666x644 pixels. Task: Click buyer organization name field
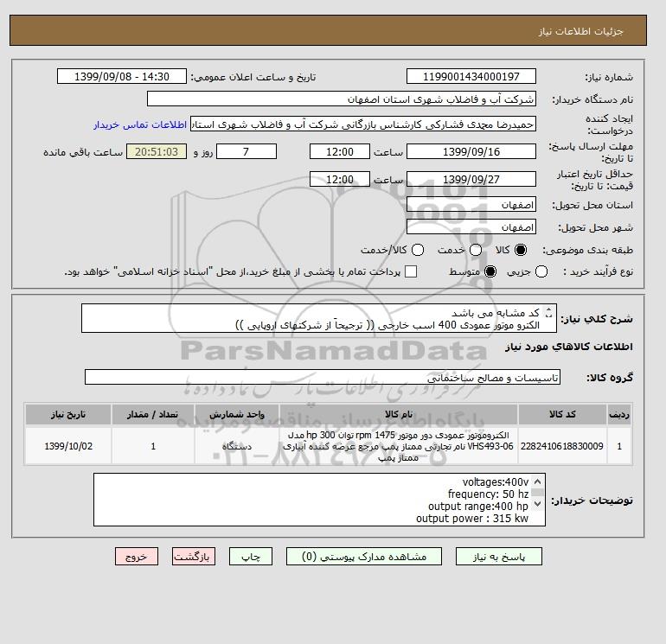[x=342, y=99]
